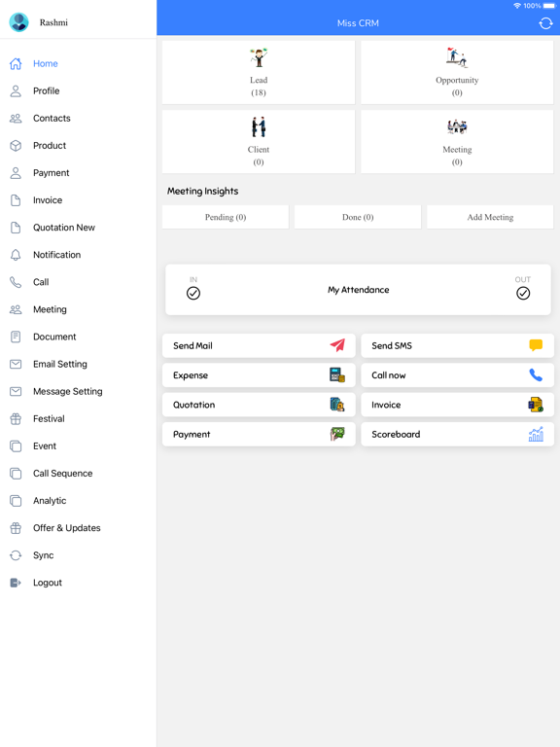
Task: Click the Email Setting envelope icon
Action: [16, 364]
